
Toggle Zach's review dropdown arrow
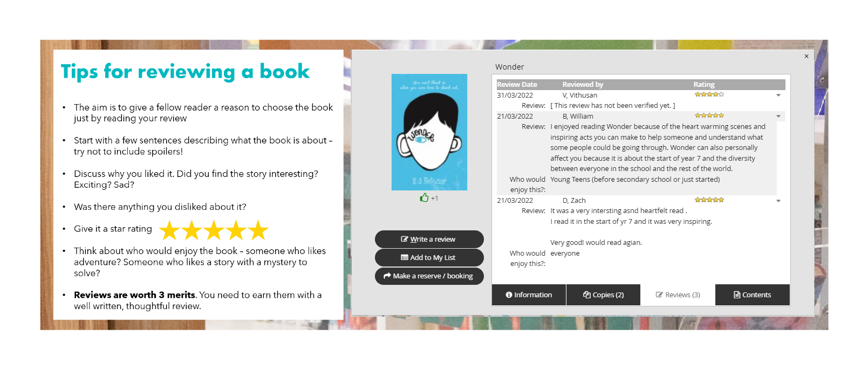(778, 201)
